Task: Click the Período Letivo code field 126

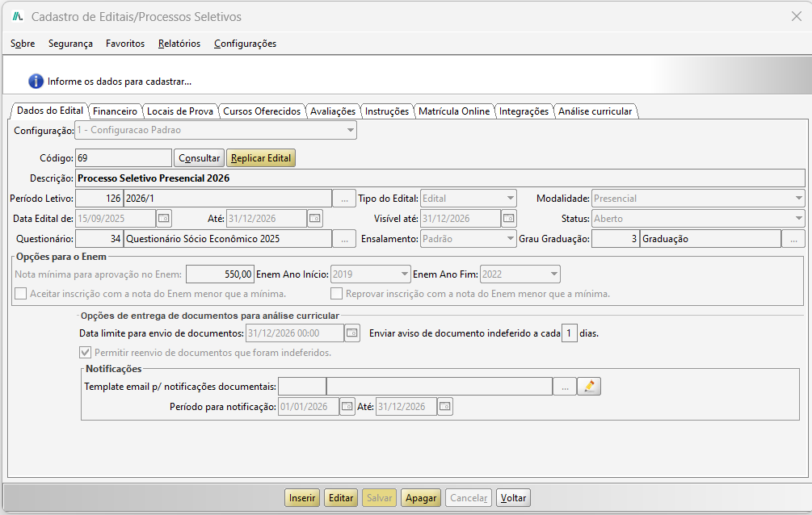Action: 99,199
